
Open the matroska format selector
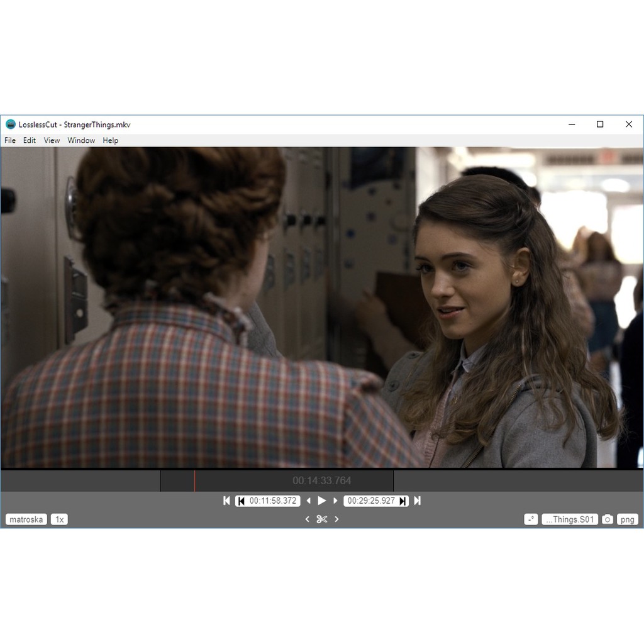tap(26, 519)
